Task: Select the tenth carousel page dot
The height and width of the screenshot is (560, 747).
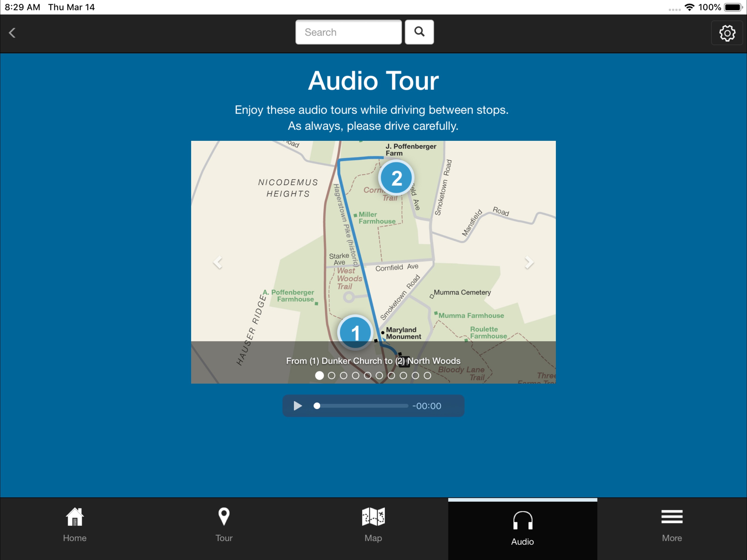Action: coord(427,375)
